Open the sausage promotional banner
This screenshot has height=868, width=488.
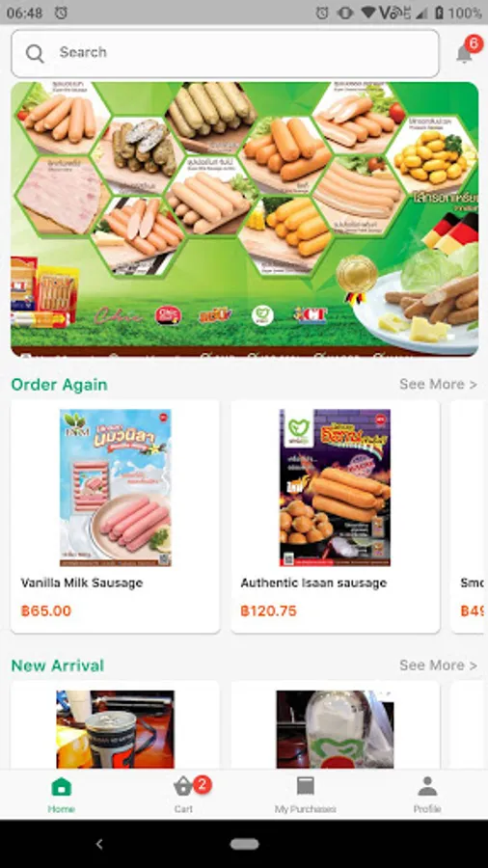(245, 219)
